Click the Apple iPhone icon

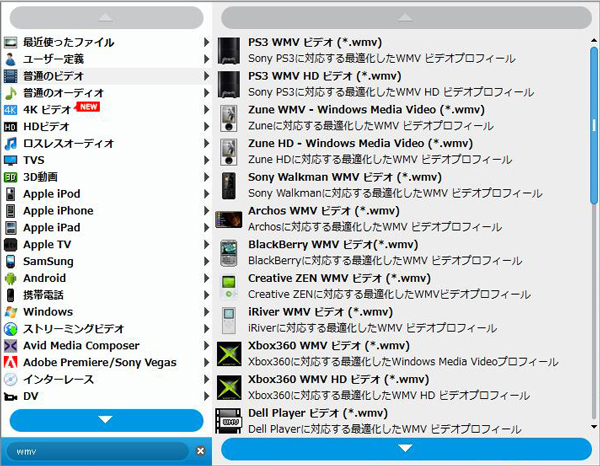click(11, 211)
